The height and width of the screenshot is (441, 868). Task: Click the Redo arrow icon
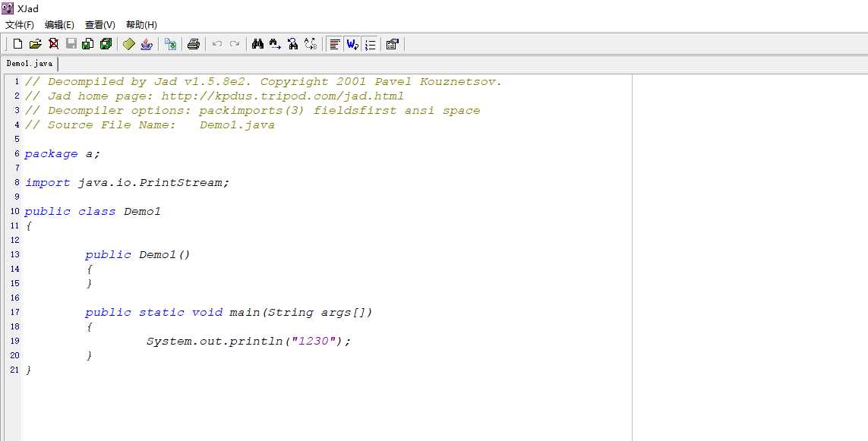tap(235, 44)
